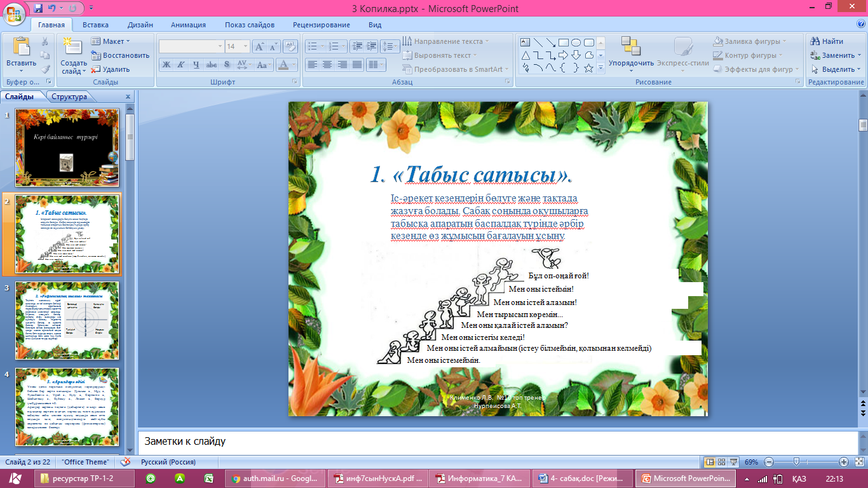Click the Заменить replace button

click(x=836, y=55)
